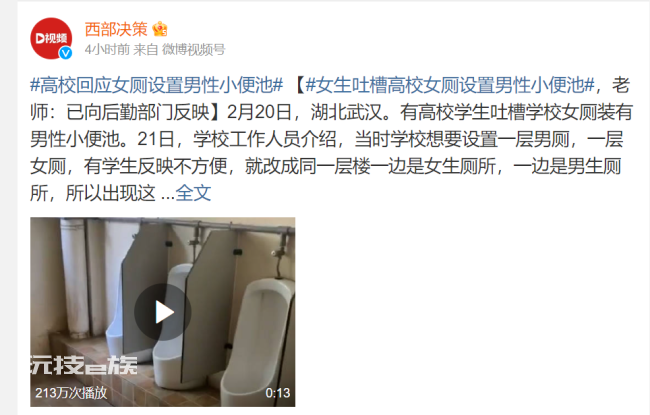Screen dimensions: 650x415
Task: Click the 已向后勤部门反映 text in the post
Action: [x=138, y=112]
